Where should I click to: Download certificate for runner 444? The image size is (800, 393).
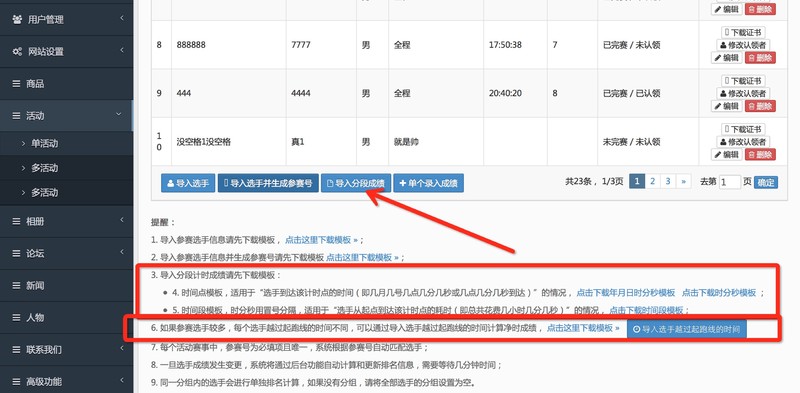[743, 81]
